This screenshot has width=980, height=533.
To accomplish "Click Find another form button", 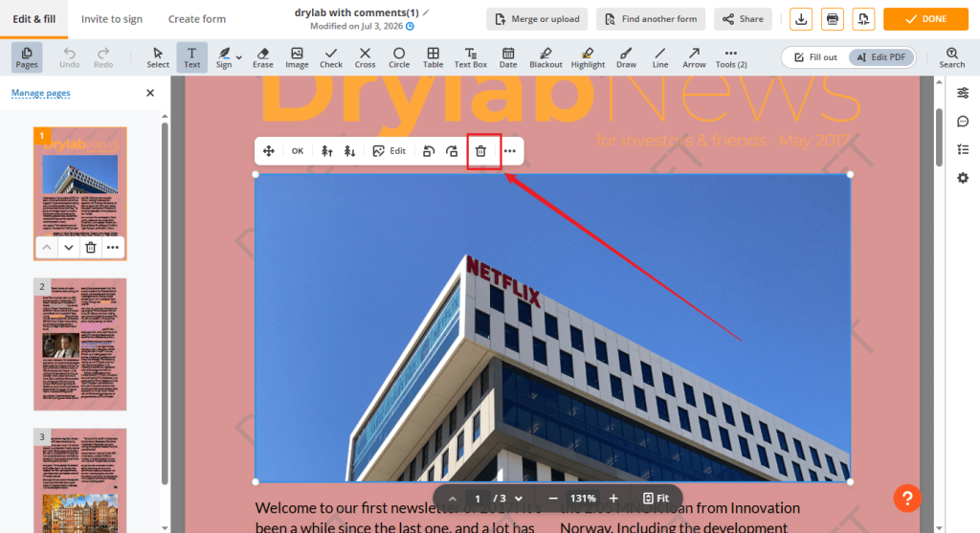I will 651,19.
